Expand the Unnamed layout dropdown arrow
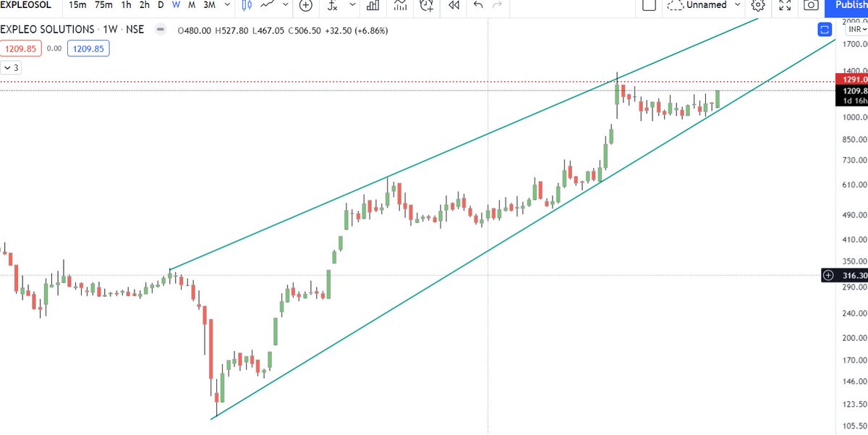 (x=737, y=5)
